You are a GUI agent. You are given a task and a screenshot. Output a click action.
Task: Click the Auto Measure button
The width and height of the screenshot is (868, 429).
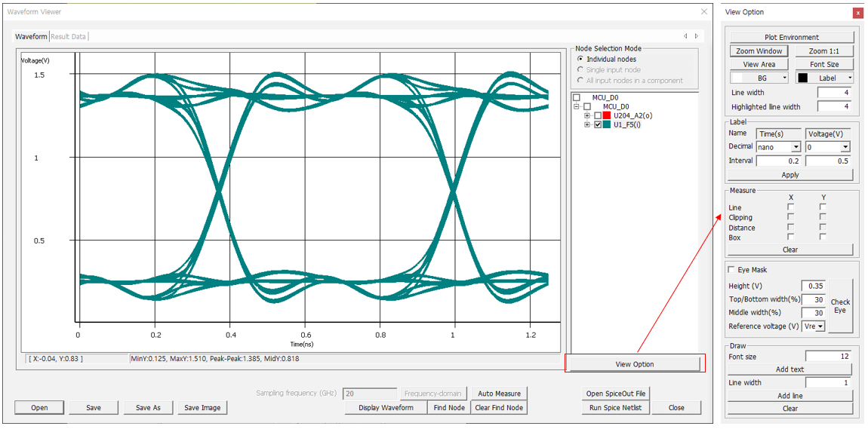498,394
